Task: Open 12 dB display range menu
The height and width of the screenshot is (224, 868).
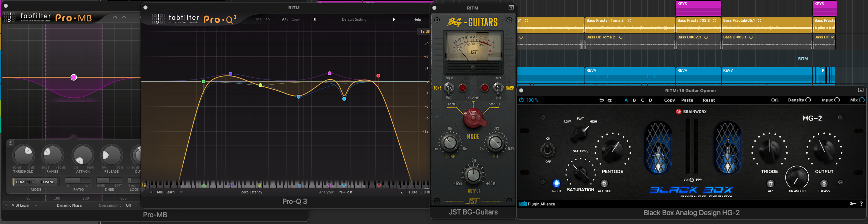Action: coord(424,31)
